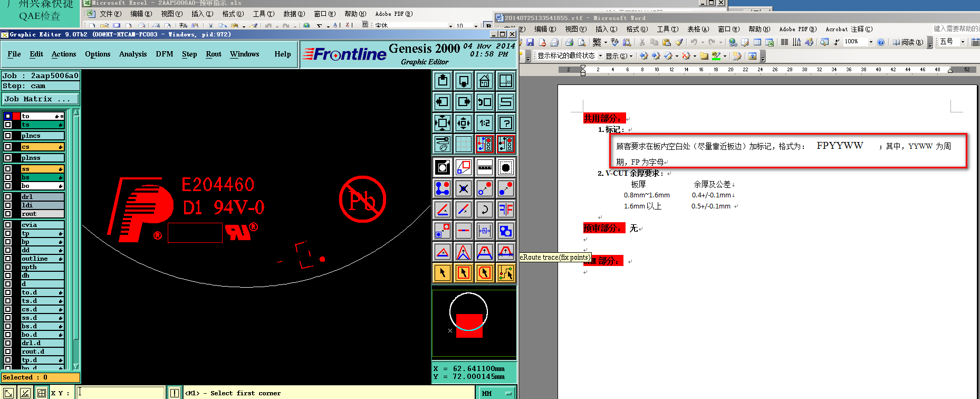Click the overview navigation thumbnail
980x399 pixels.
(474, 322)
